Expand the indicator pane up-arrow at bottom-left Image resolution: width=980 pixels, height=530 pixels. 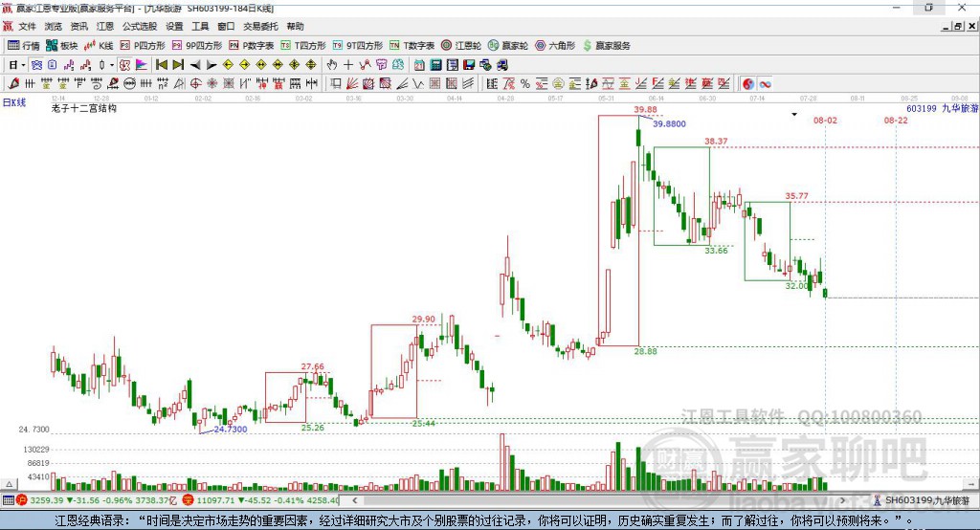tap(9, 484)
